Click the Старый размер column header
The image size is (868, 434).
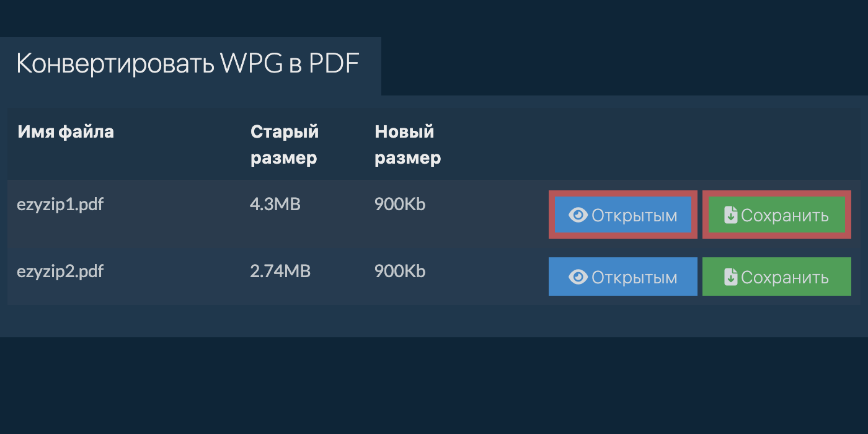pos(285,144)
